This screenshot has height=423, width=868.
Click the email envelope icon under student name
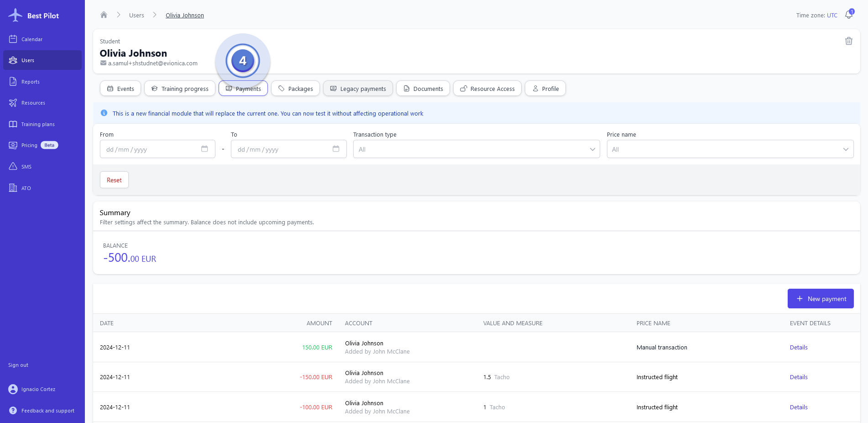(x=103, y=63)
